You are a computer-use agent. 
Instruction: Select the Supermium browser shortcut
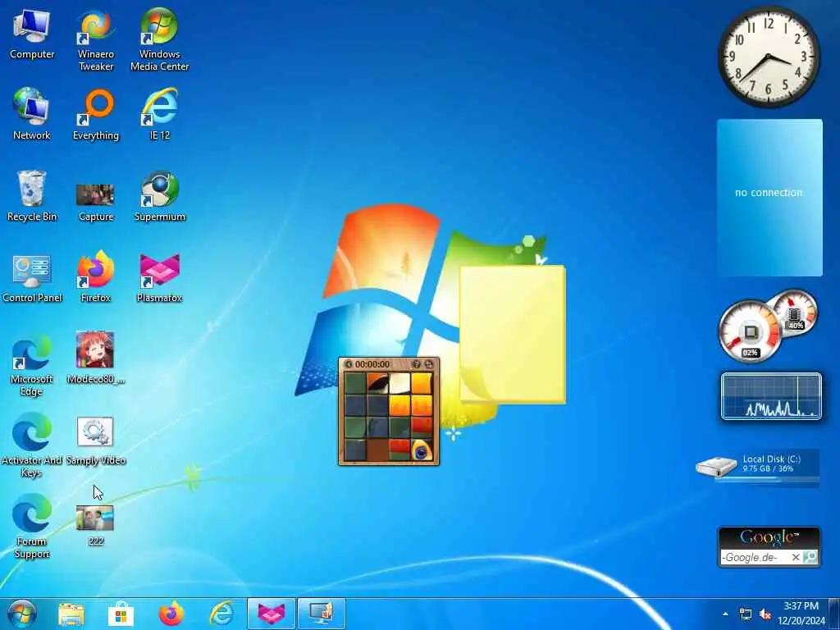(160, 196)
